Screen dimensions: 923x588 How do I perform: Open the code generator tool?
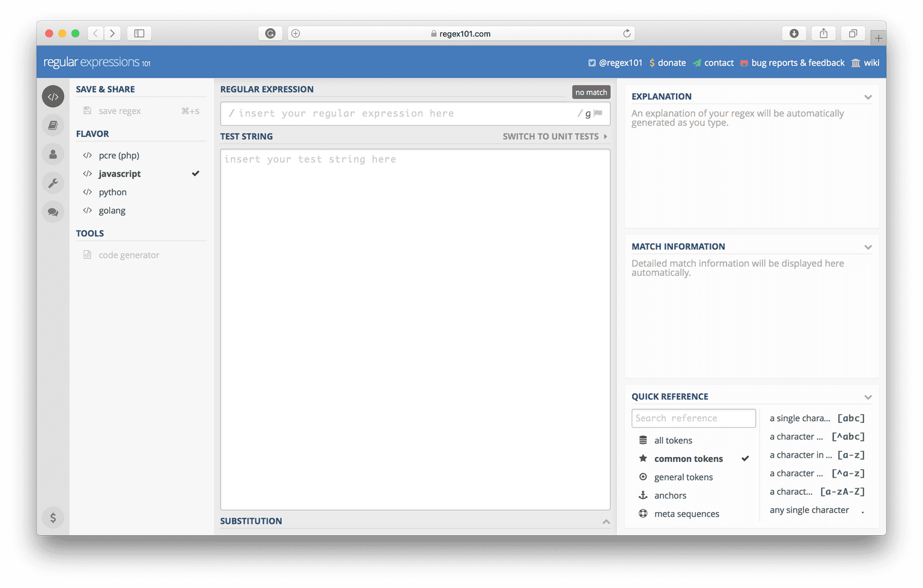(129, 255)
